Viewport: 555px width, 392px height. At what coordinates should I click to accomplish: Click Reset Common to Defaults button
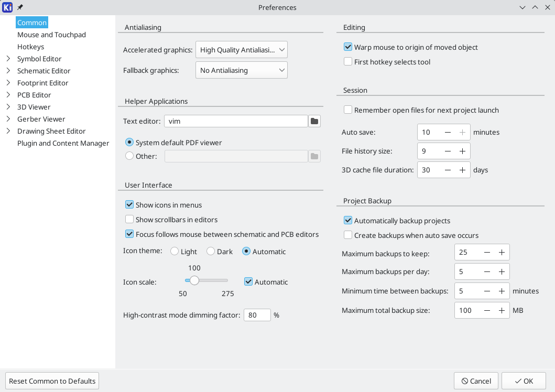click(x=52, y=381)
